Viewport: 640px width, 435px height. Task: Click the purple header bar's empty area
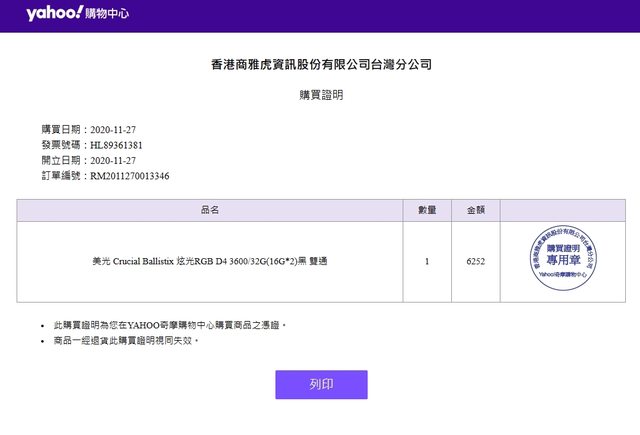tap(400, 15)
